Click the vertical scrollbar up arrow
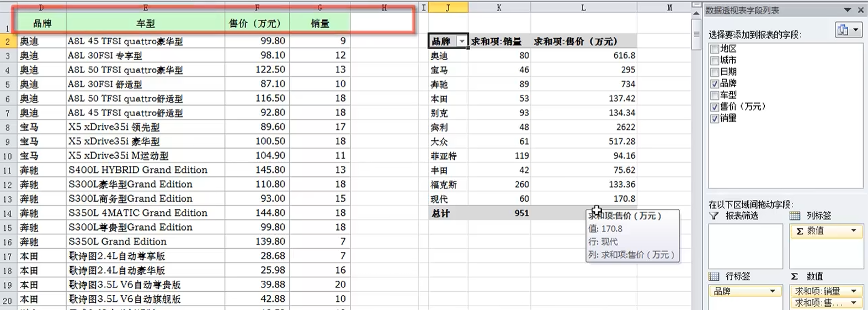This screenshot has width=868, height=310. (696, 13)
